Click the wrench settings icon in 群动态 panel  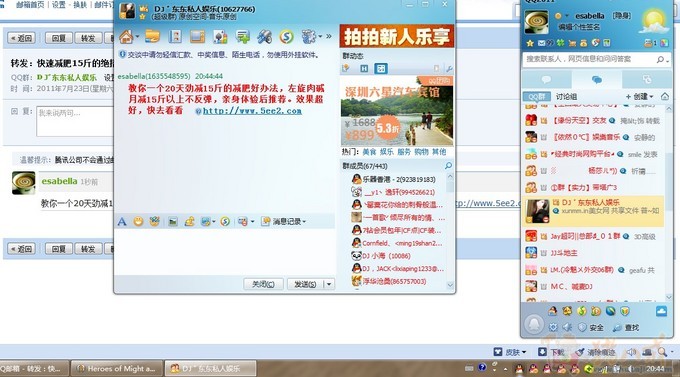pyautogui.click(x=449, y=69)
